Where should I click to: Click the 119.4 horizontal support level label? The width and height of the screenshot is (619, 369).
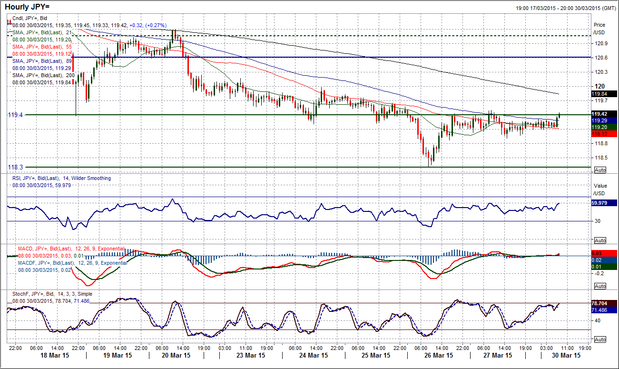tap(15, 115)
